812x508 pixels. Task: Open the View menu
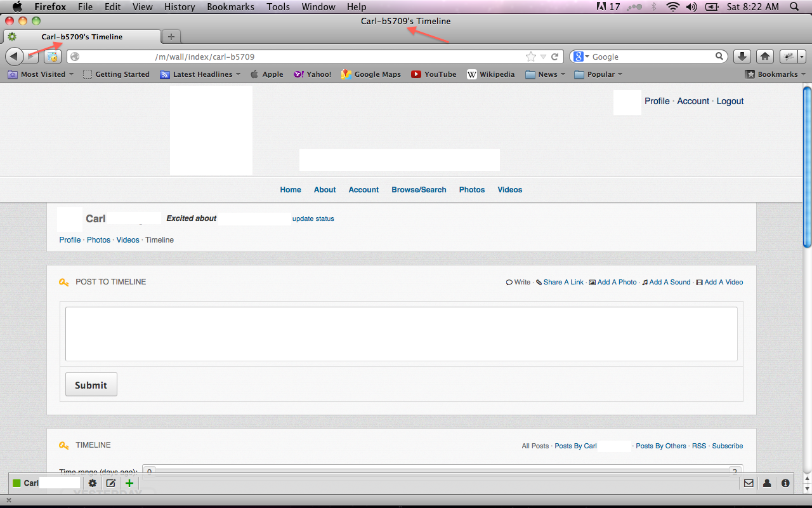point(143,7)
